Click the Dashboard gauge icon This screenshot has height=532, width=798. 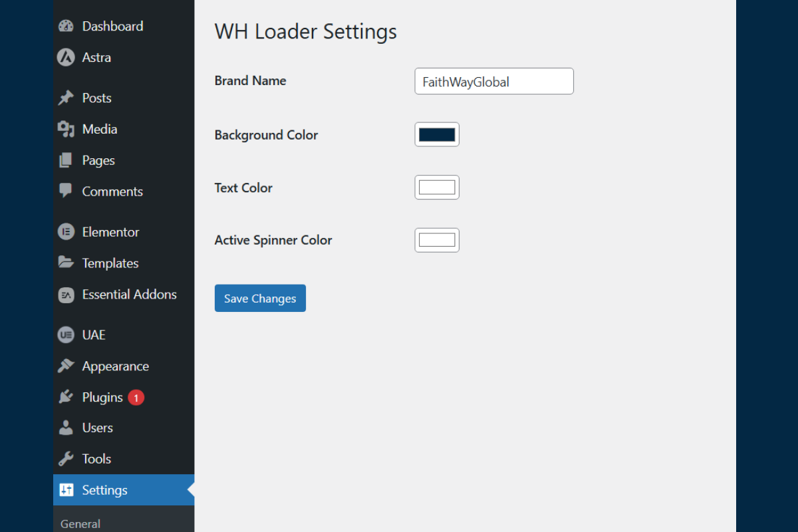point(66,27)
